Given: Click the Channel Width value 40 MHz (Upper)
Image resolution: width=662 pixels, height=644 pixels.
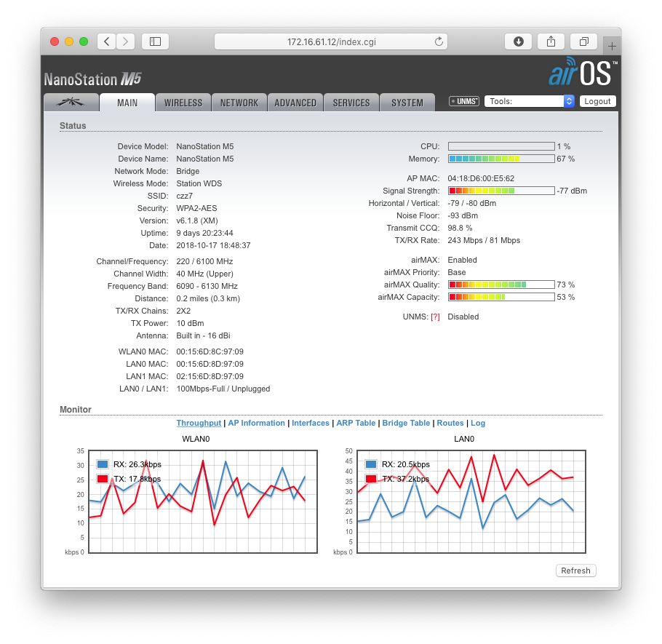Looking at the screenshot, I should (x=204, y=274).
